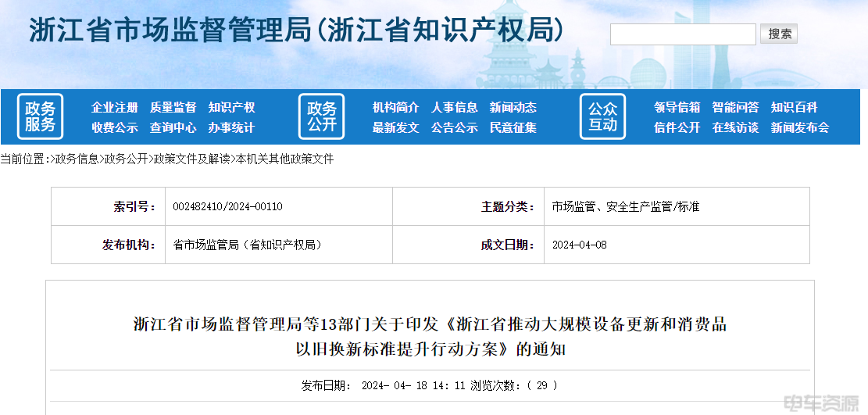Screen dimensions: 868x415
Task: Go to 机构简介 page
Action: tap(396, 108)
